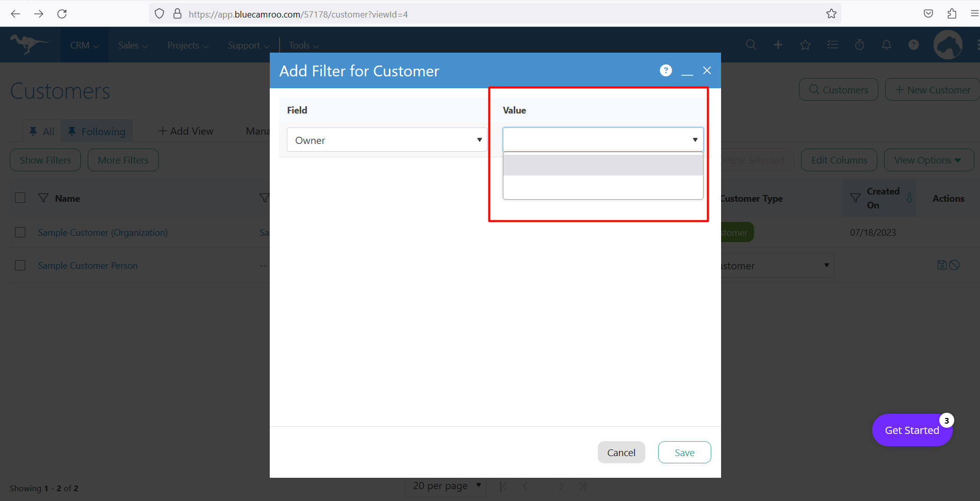Click the filter funnel next to Name column
The height and width of the screenshot is (501, 980).
click(43, 198)
